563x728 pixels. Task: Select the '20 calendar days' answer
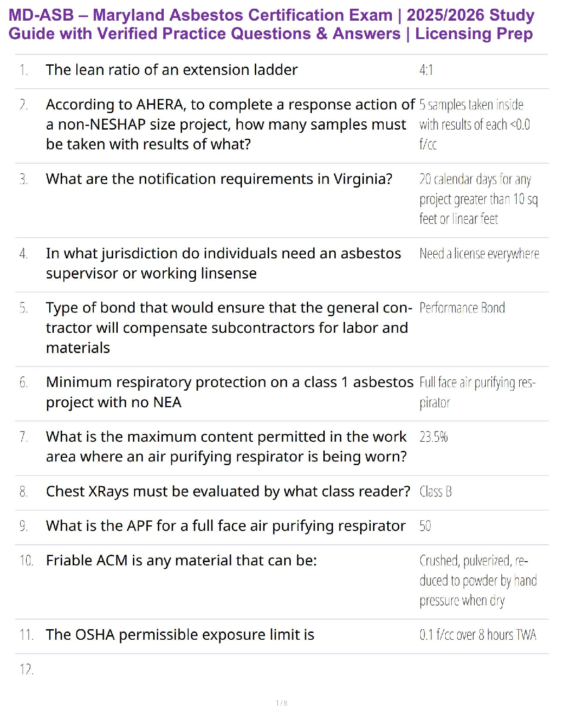478,199
